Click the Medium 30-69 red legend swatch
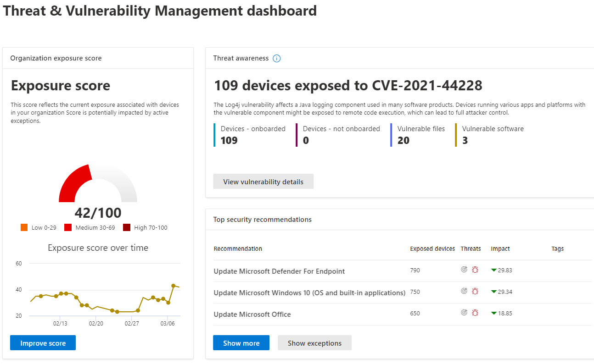The height and width of the screenshot is (364, 594). (68, 227)
